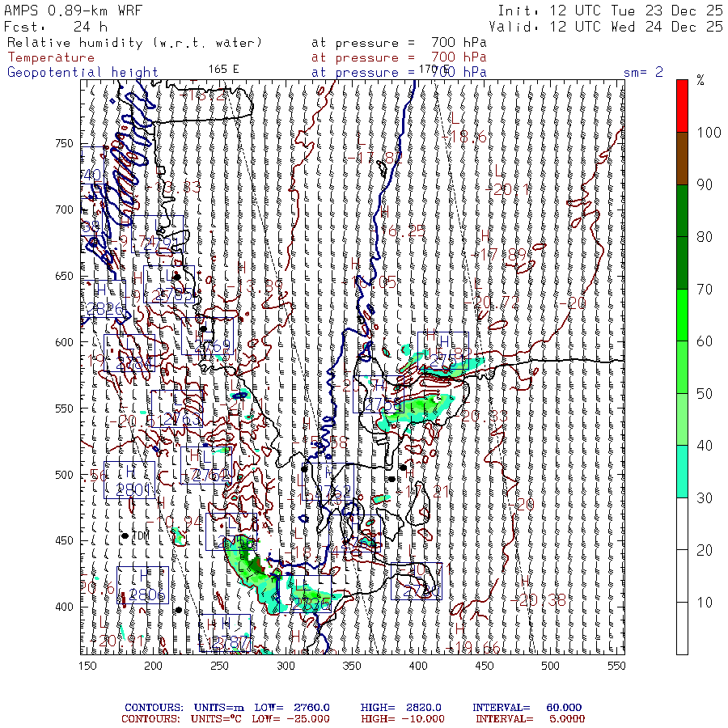Click the bright green 60–70% legend segment

682,315
